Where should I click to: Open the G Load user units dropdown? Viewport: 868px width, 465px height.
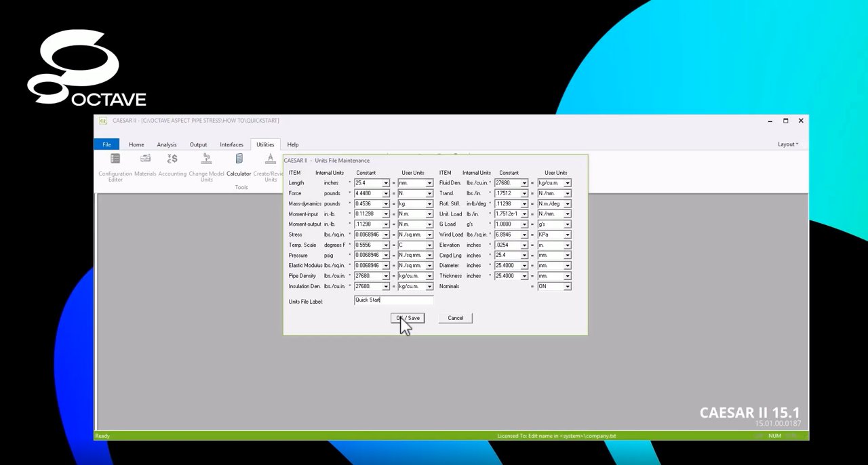tap(568, 224)
